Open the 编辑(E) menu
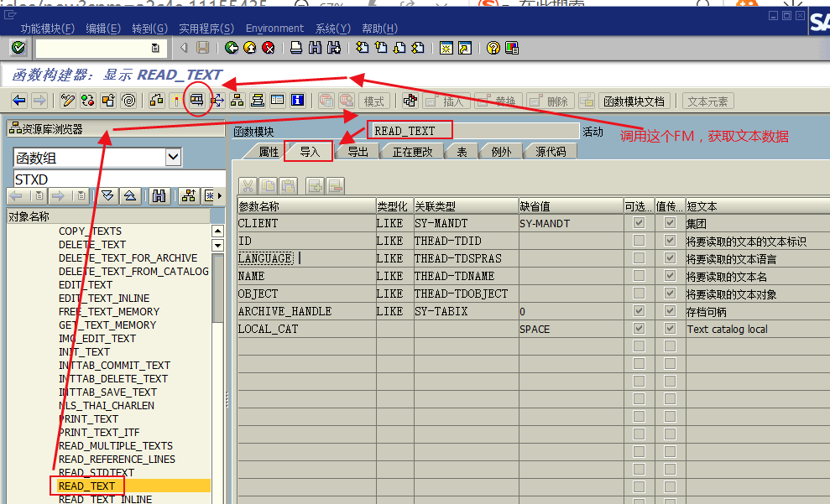This screenshot has height=504, width=830. click(x=103, y=29)
